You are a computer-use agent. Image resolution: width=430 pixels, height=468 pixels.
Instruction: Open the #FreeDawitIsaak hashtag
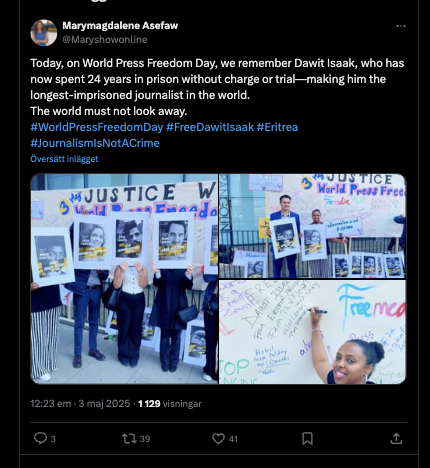(x=210, y=127)
